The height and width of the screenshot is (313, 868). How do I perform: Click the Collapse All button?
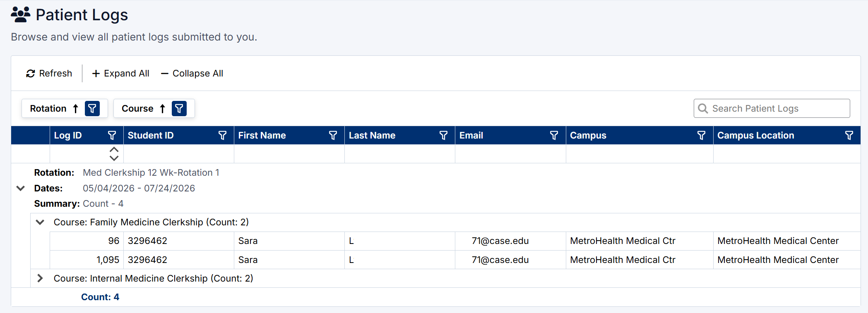(x=192, y=74)
